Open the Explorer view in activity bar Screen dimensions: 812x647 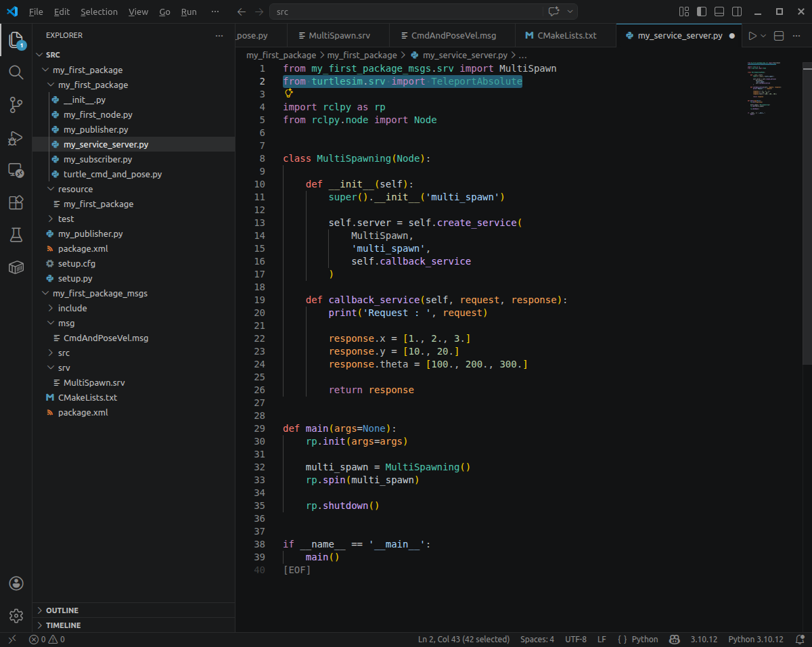(x=16, y=41)
